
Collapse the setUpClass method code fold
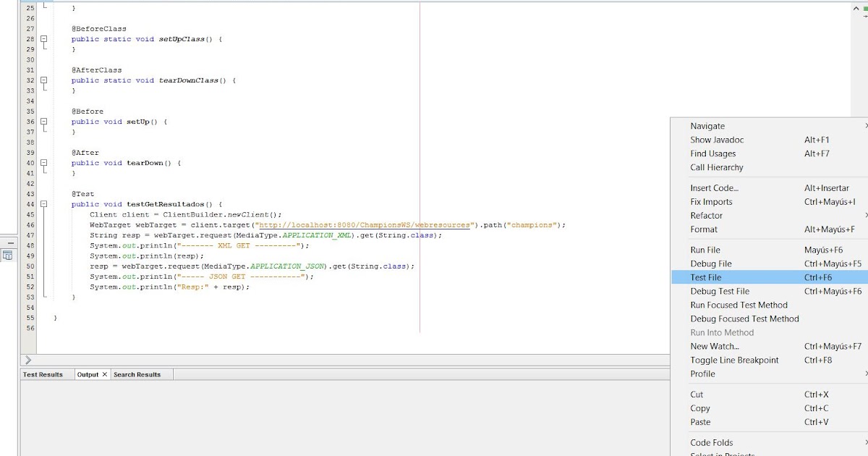pyautogui.click(x=43, y=38)
